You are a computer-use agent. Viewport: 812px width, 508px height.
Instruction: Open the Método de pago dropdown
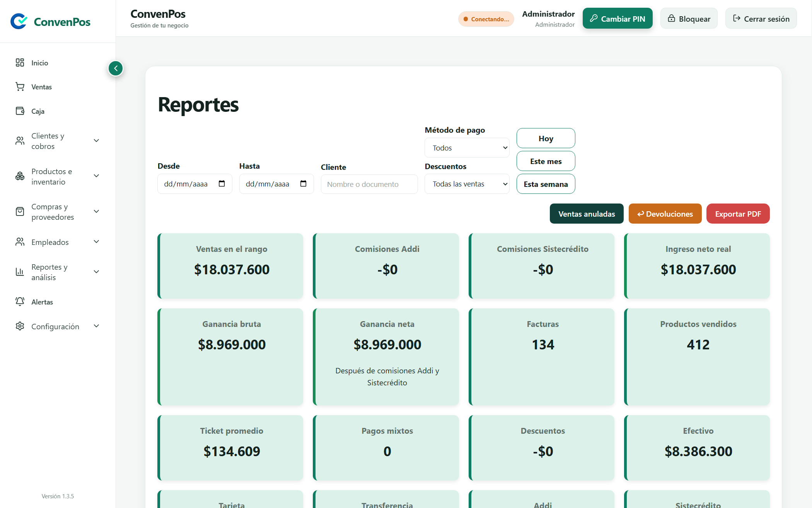[467, 148]
